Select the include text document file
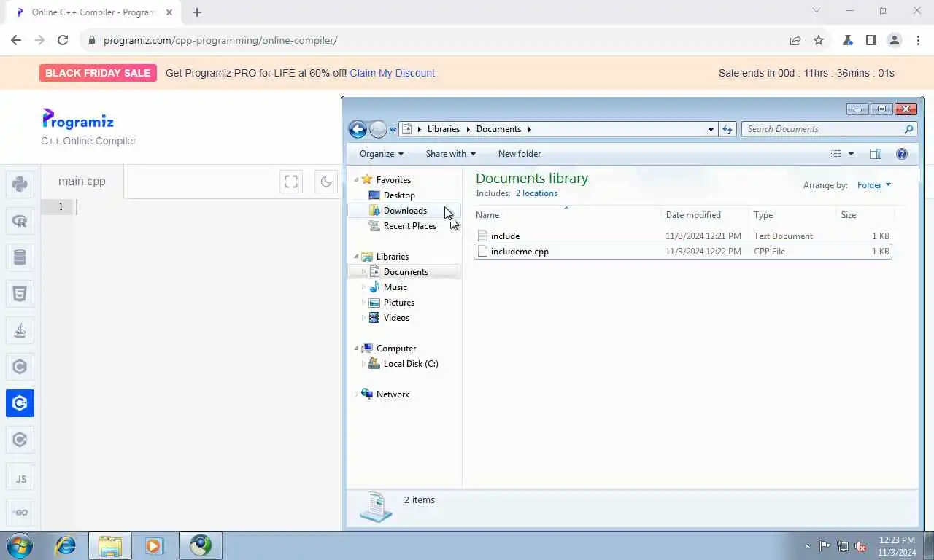The height and width of the screenshot is (560, 934). click(683, 236)
